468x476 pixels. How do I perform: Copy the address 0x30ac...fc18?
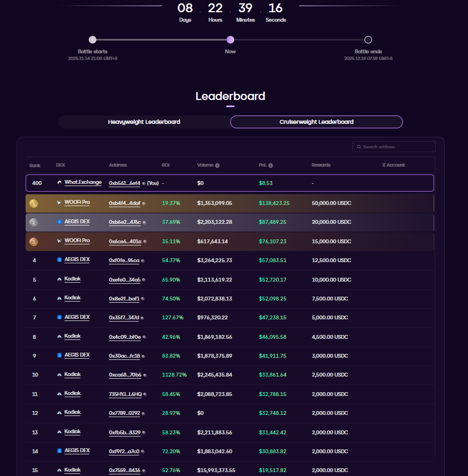(143, 357)
